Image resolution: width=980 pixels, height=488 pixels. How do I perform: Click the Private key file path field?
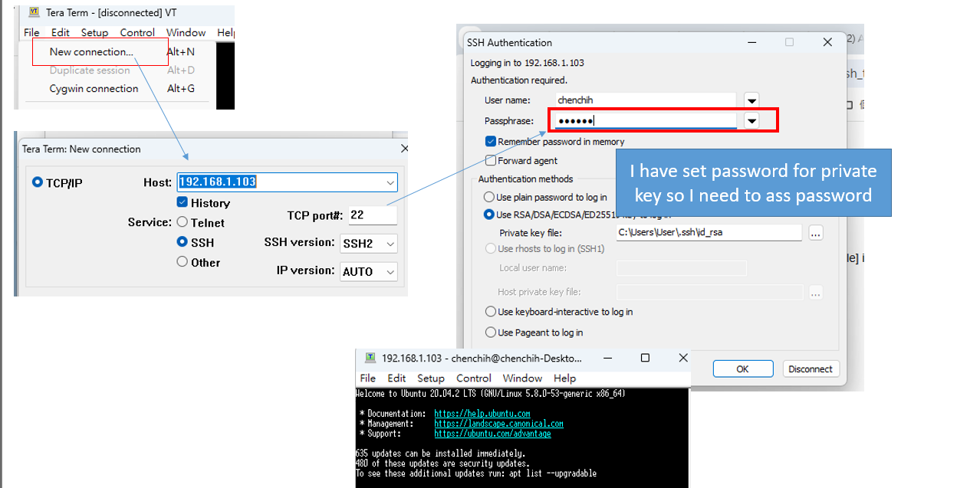[709, 232]
